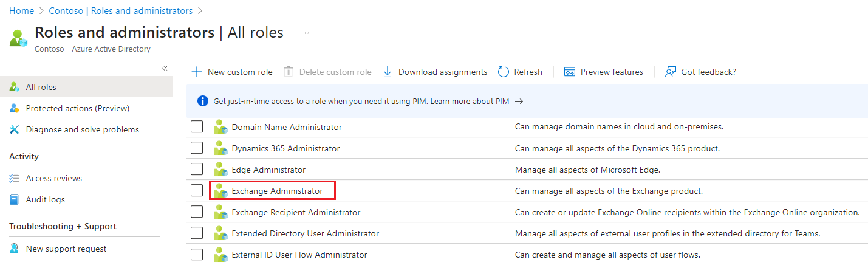Open the Edge Administrator role name

coord(268,170)
